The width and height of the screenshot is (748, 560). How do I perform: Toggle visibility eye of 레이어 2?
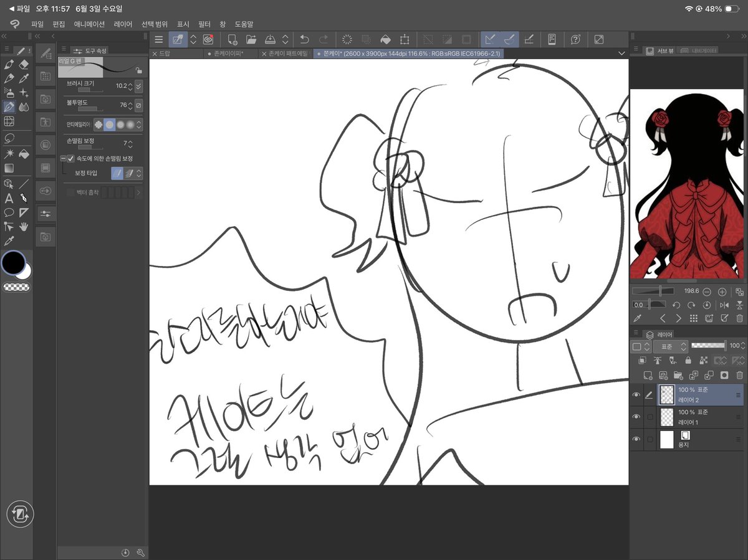point(636,395)
